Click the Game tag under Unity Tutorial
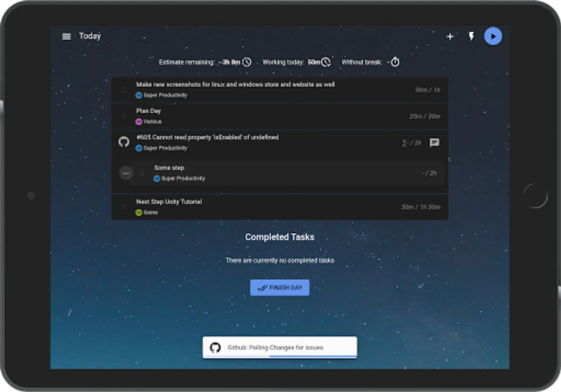Screen dimensions: 561x392 tap(147, 213)
